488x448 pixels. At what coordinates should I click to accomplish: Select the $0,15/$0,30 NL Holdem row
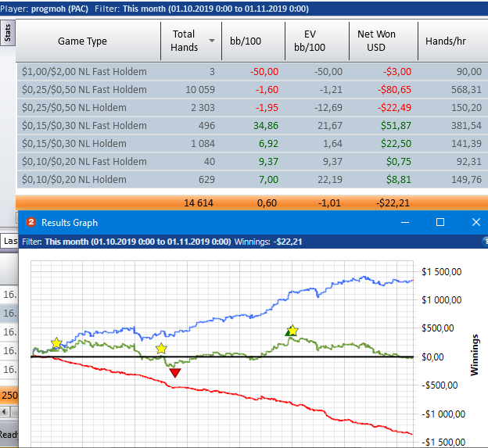point(252,144)
